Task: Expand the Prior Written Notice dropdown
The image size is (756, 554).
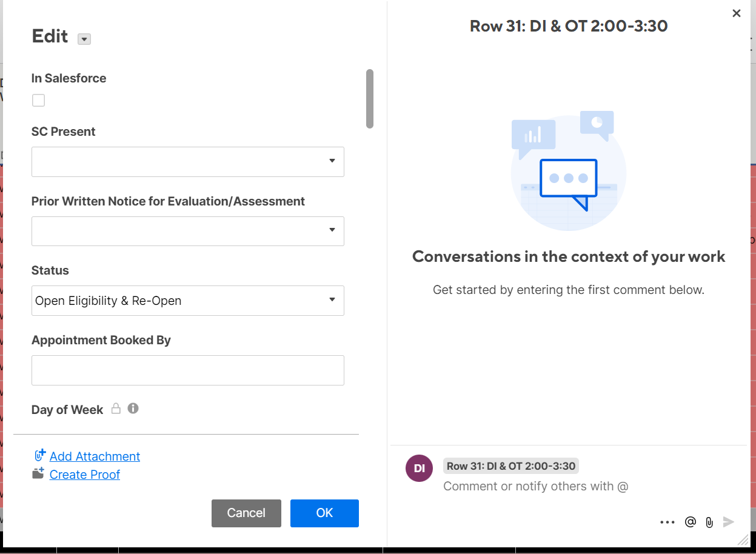Action: point(332,231)
